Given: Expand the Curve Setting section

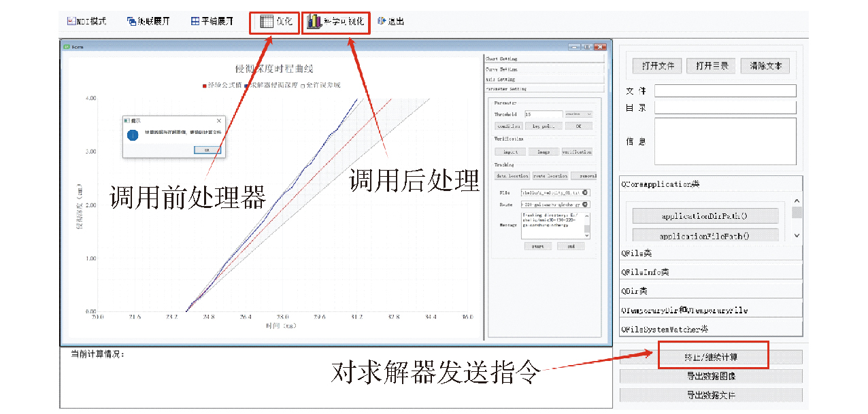Looking at the screenshot, I should pos(544,69).
